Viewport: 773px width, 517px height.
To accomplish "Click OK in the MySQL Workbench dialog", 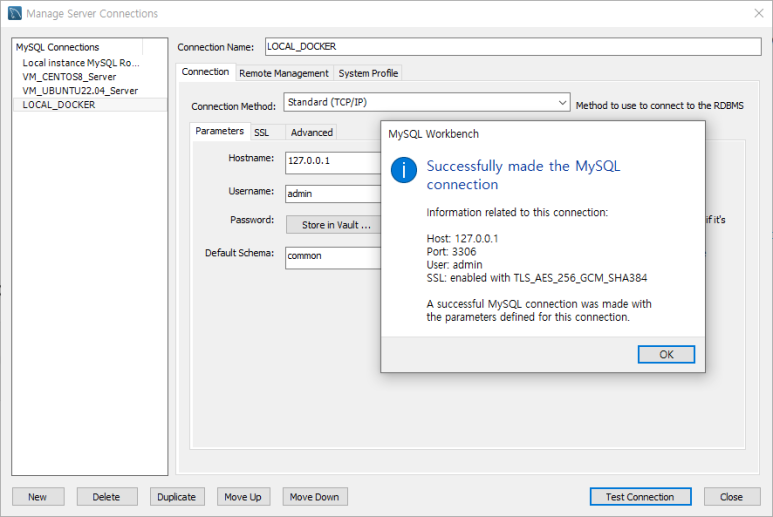I will tap(666, 354).
